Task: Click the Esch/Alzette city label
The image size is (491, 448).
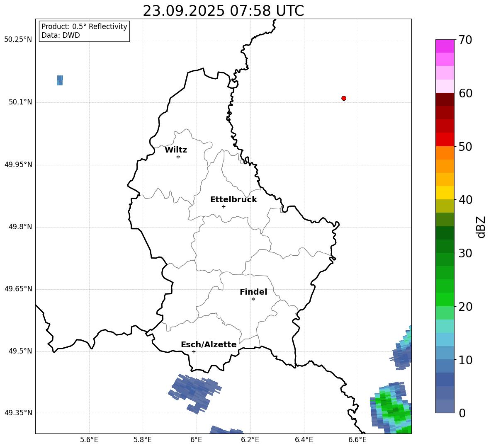Action: 209,344
